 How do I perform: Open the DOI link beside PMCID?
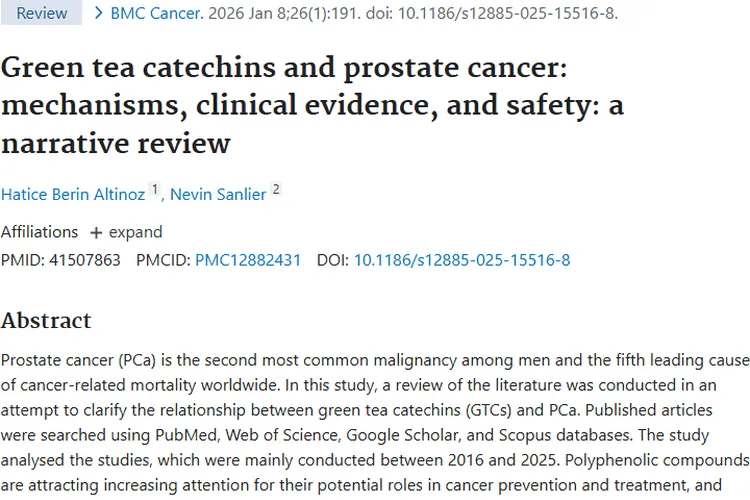[462, 260]
